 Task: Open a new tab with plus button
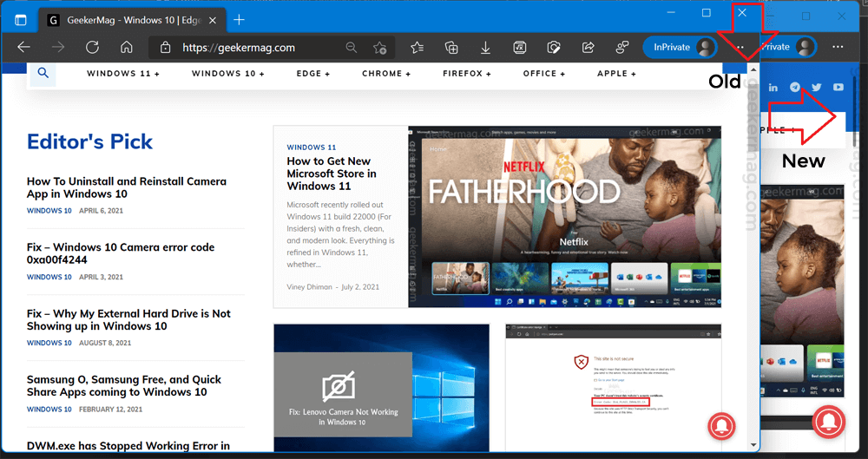(240, 21)
